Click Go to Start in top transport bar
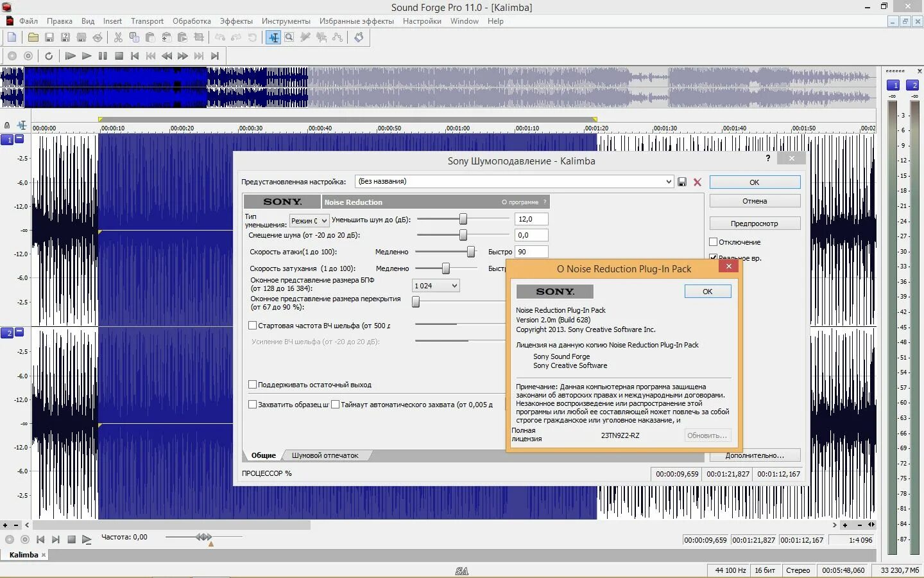Viewport: 924px width, 578px height. pos(135,56)
